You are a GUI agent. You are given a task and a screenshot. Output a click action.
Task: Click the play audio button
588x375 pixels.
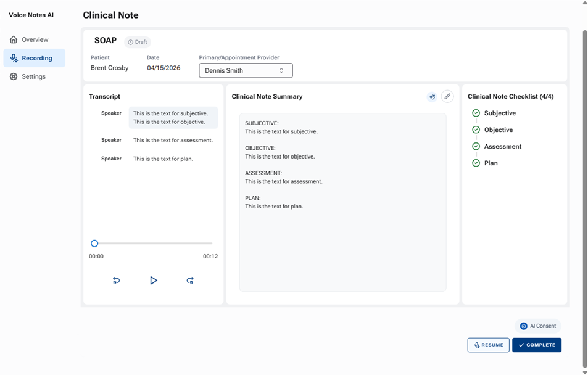(x=154, y=281)
